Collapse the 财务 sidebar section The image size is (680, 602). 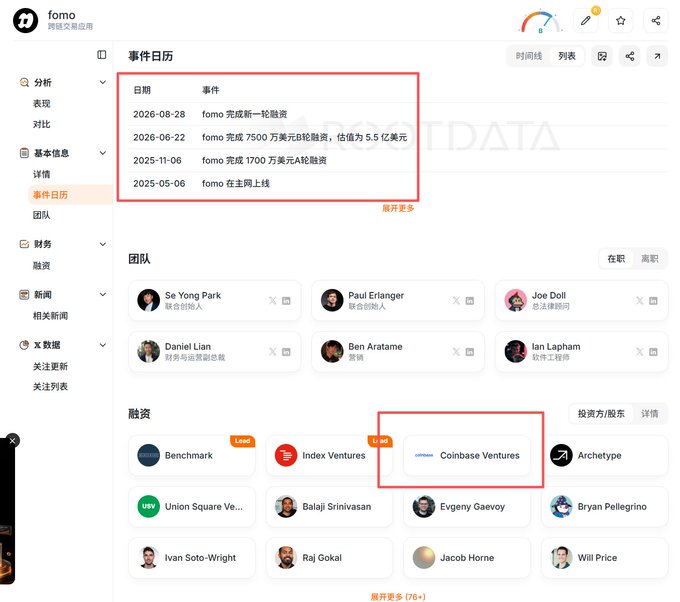pos(103,244)
